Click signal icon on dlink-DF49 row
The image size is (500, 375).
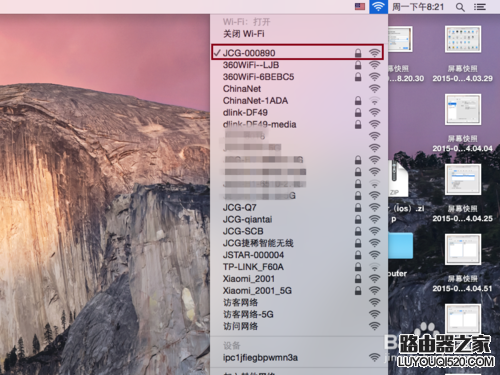coord(375,112)
